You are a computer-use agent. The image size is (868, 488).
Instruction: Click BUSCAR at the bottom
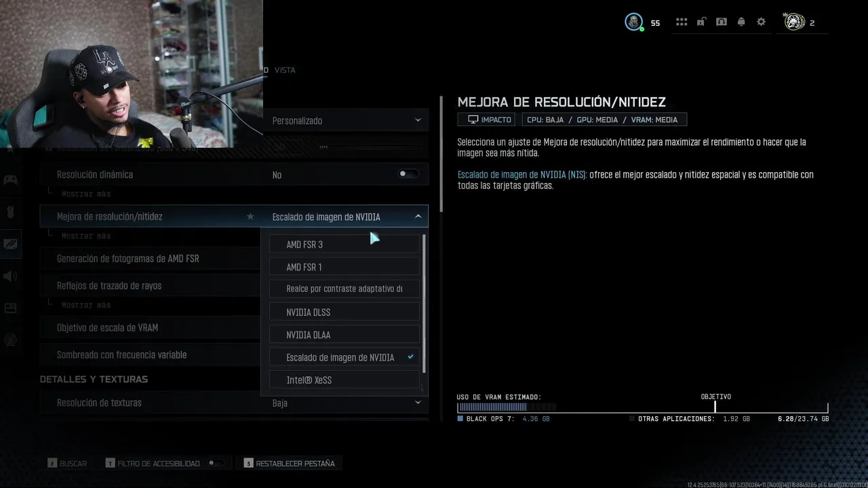[x=73, y=464]
